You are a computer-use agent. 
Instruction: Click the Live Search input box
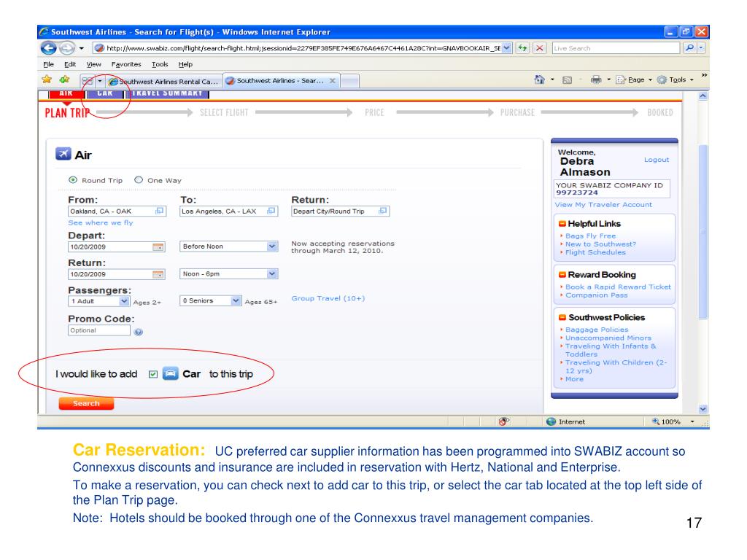coord(616,48)
